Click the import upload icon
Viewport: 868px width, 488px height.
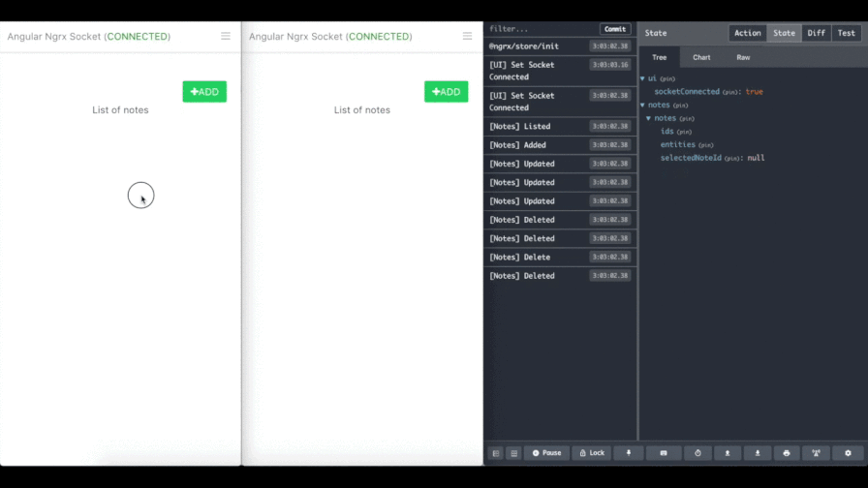728,453
